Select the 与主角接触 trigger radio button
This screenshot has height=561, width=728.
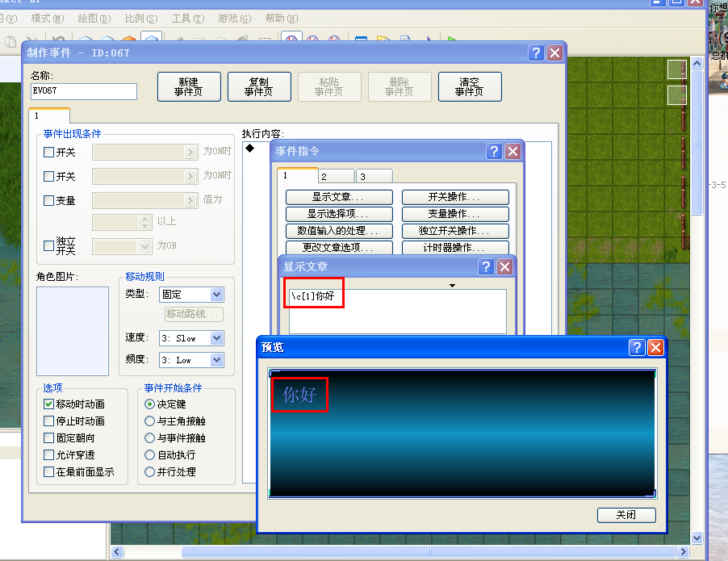pyautogui.click(x=149, y=421)
